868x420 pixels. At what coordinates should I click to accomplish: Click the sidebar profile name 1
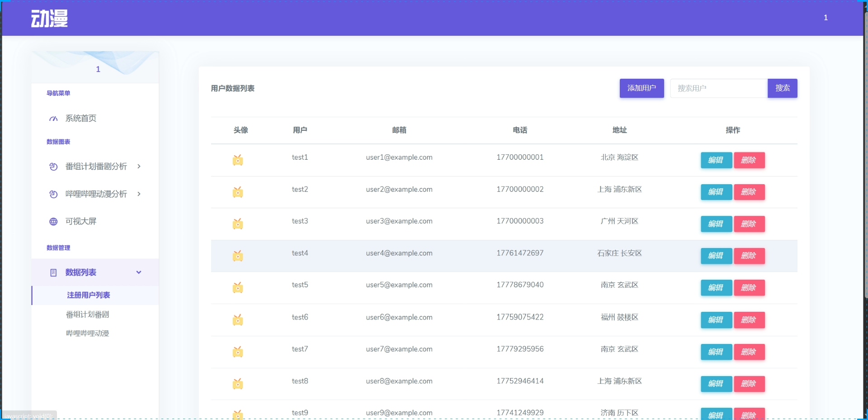98,69
